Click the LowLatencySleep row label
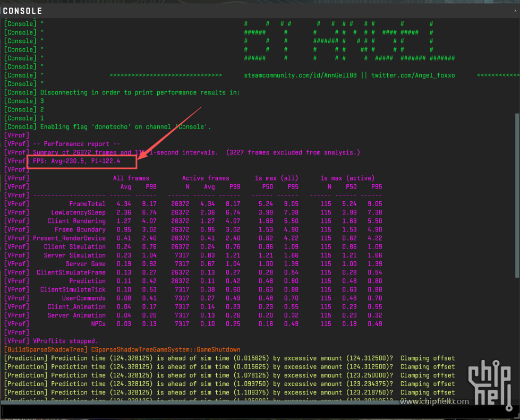Viewport: 520px width, 420px height. click(x=78, y=212)
